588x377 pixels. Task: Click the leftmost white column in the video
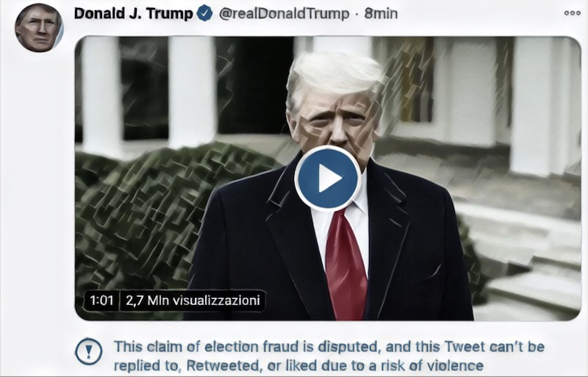101,98
